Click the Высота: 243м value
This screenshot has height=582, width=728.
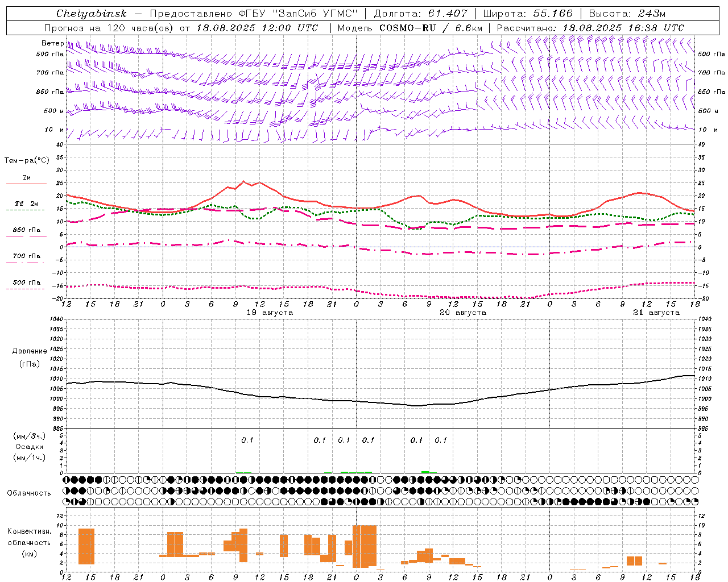[x=628, y=14]
